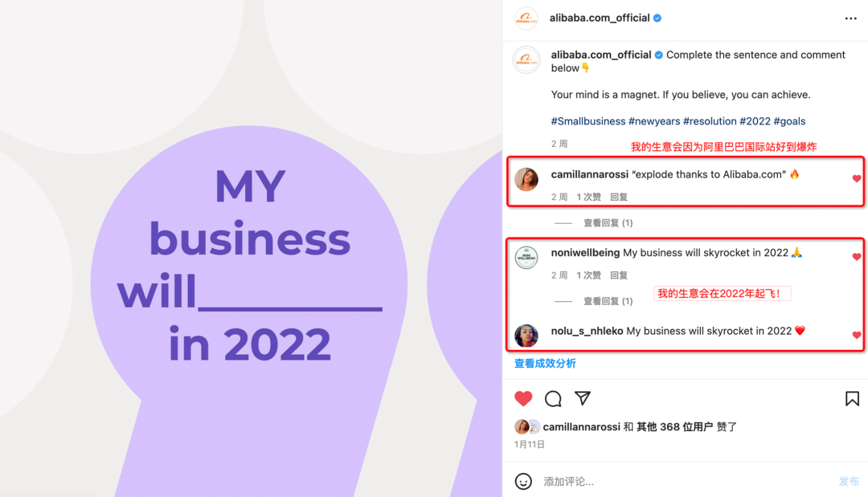Viewport: 868px width, 497px height.
Task: Focus the 添加评论 comment field
Action: coord(686,482)
